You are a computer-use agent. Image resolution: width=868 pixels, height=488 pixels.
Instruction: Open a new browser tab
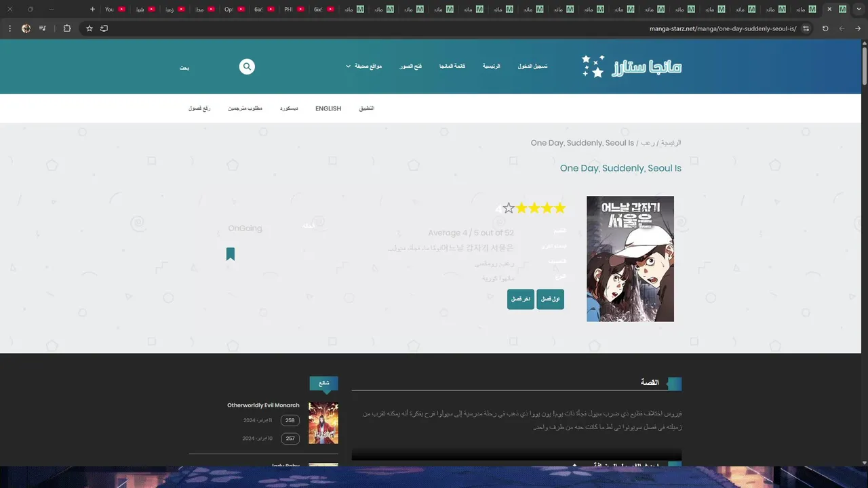[x=93, y=9]
